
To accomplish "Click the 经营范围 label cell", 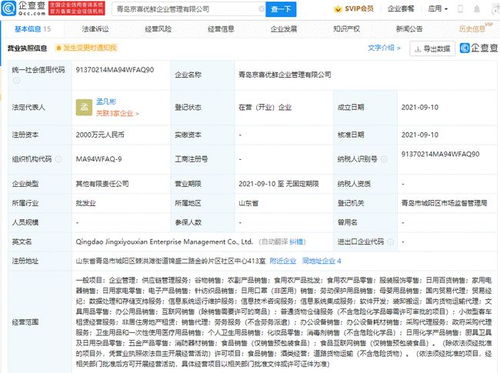I will pyautogui.click(x=39, y=322).
